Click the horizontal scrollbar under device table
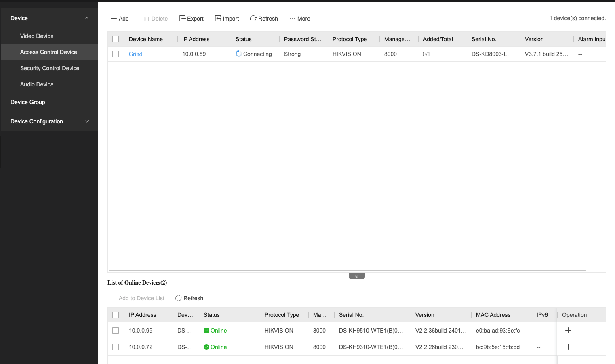 coord(347,270)
